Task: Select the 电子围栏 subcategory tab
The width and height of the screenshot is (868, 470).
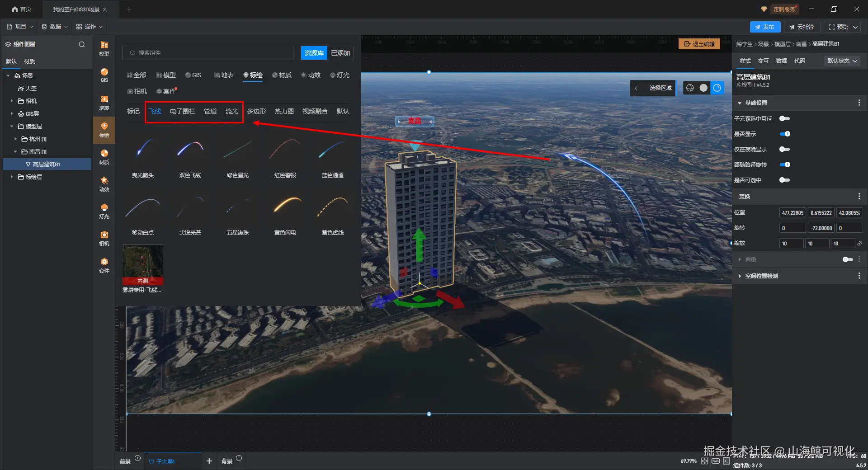Action: point(183,111)
